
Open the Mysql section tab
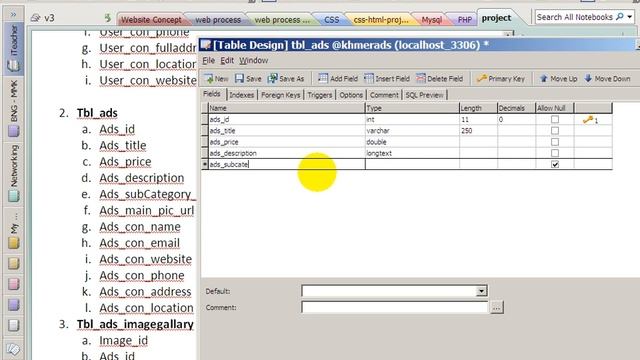click(431, 20)
